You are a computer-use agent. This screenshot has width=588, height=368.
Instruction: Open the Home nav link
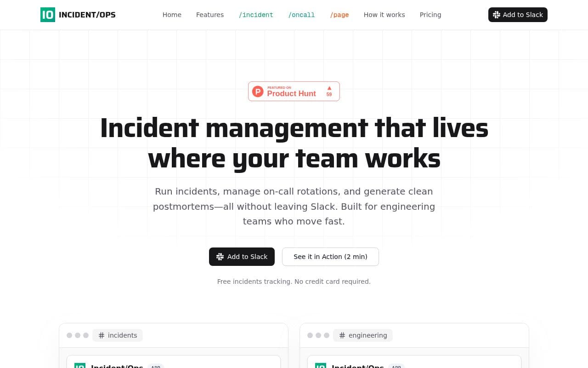click(x=172, y=15)
